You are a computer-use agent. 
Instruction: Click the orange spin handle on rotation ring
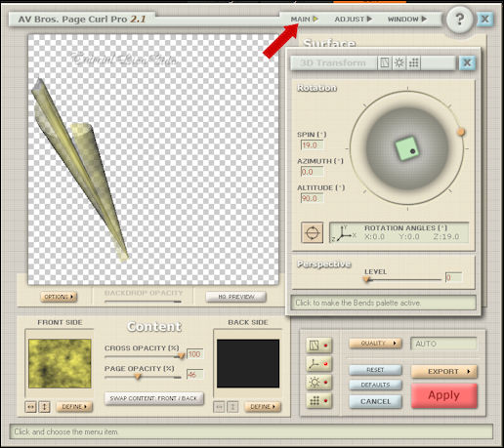[461, 132]
